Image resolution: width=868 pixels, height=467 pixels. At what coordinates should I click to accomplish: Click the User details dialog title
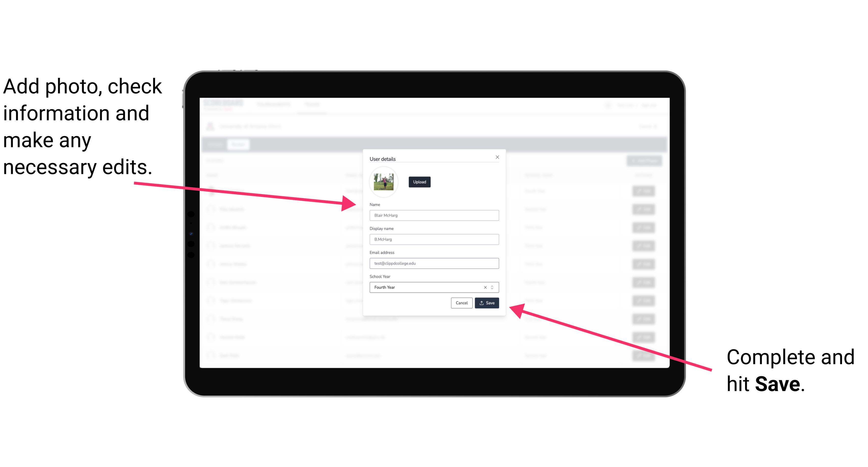pyautogui.click(x=383, y=158)
